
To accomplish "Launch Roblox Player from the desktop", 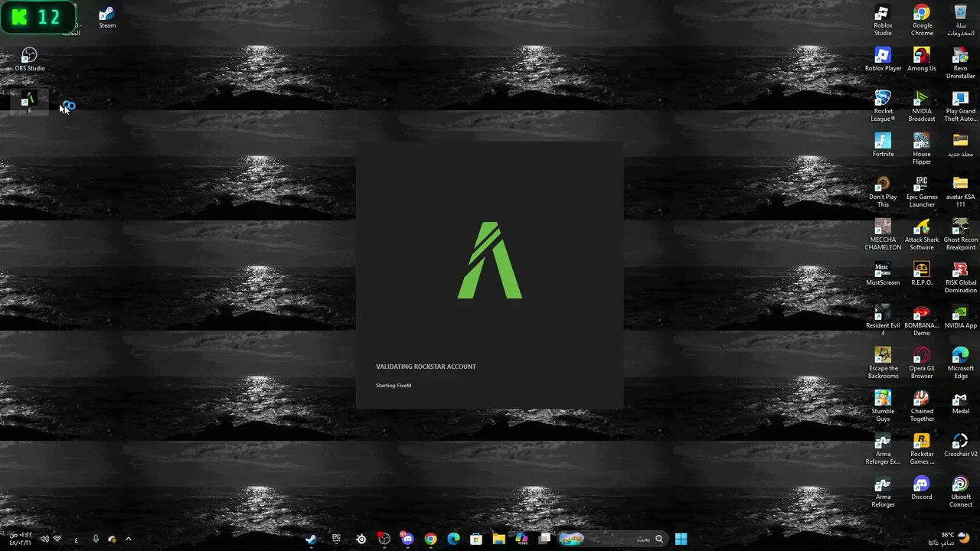I will (x=883, y=60).
